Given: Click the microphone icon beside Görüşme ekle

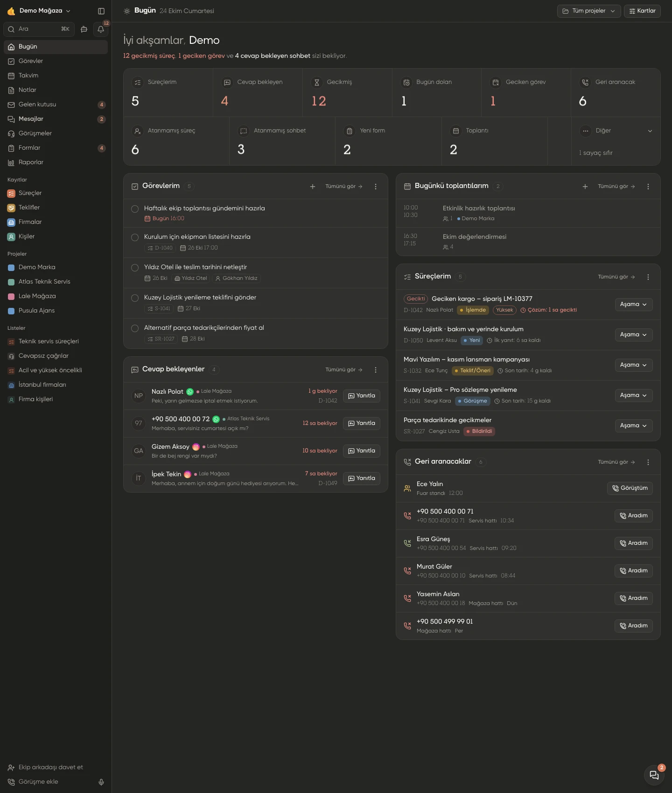Looking at the screenshot, I should coord(101,782).
